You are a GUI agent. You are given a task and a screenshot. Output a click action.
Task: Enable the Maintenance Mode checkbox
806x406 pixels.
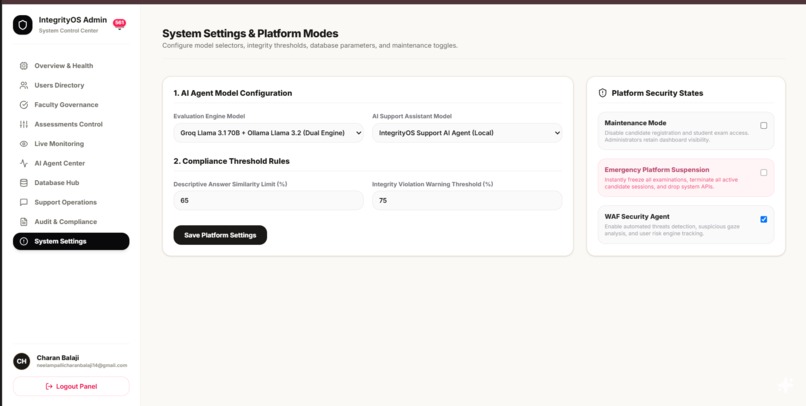tap(763, 125)
